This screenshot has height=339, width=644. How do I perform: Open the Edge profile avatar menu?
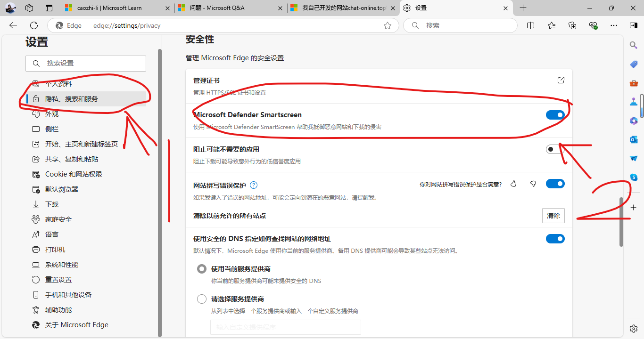(x=10, y=8)
